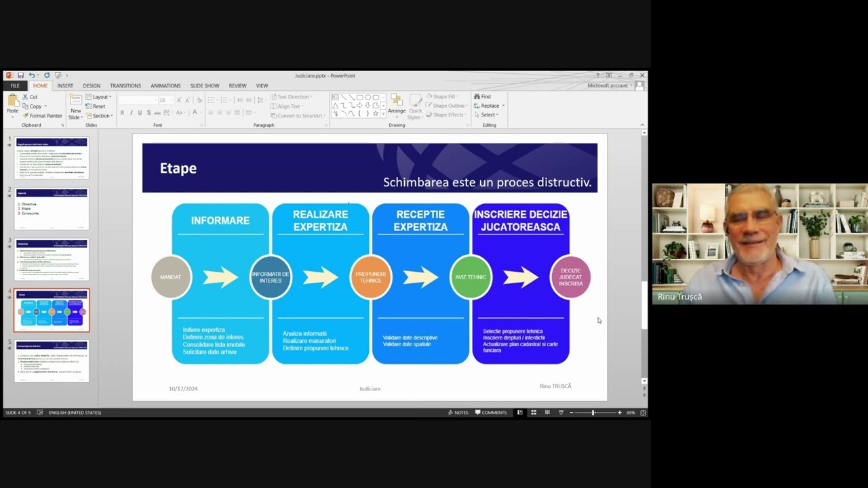Click the Microsoft account button
This screenshot has height=488, width=868.
[610, 86]
